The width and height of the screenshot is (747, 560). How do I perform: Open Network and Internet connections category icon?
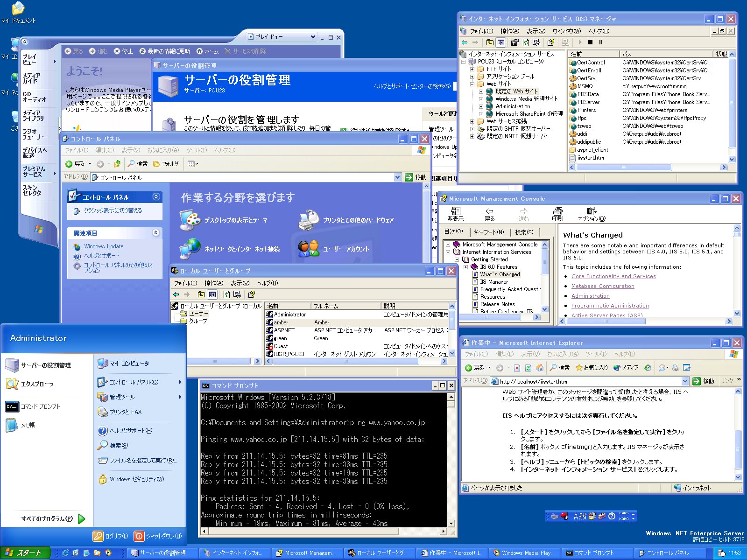(190, 249)
